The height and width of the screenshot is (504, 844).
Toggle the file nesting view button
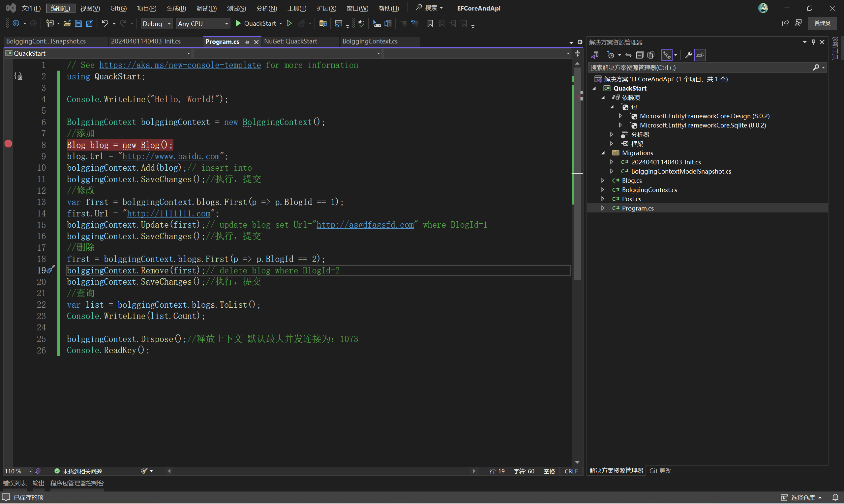(667, 55)
